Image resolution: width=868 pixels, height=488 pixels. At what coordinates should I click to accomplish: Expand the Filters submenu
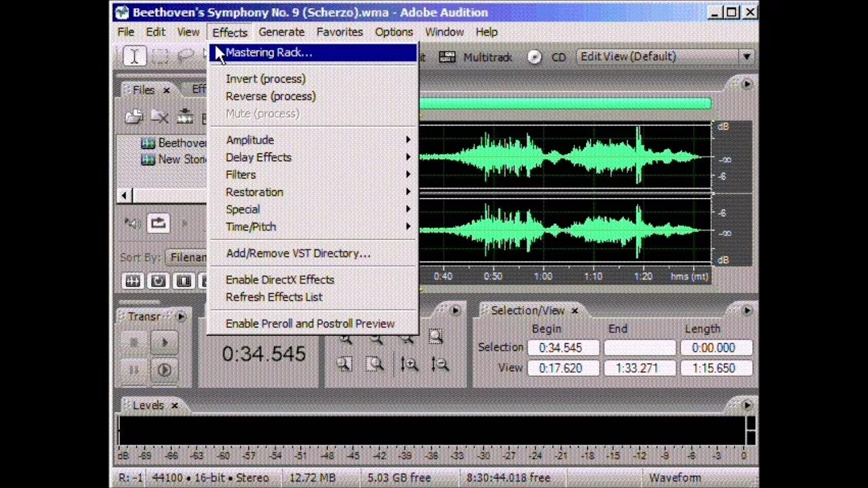[313, 175]
